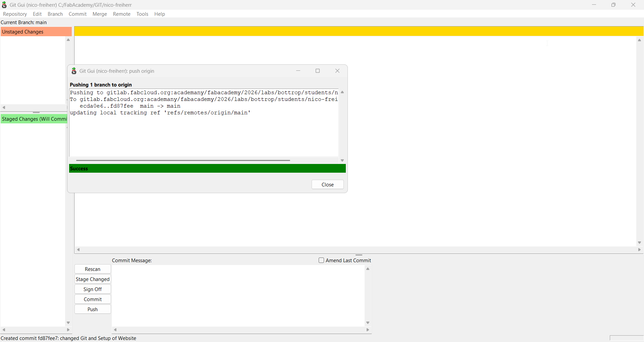This screenshot has width=644, height=342.
Task: Click the Stage Changed button
Action: click(93, 279)
